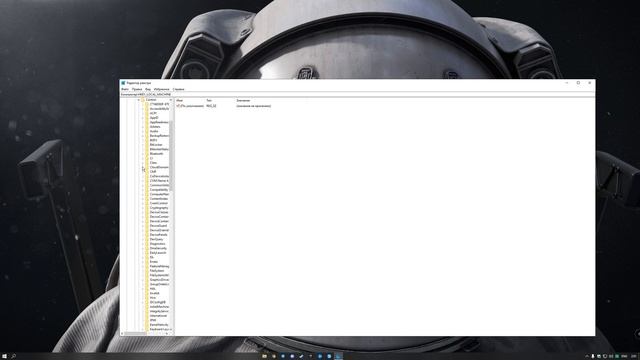Viewport: 640px width, 360px height.
Task: Show hidden tray icons chevron
Action: [x=587, y=356]
